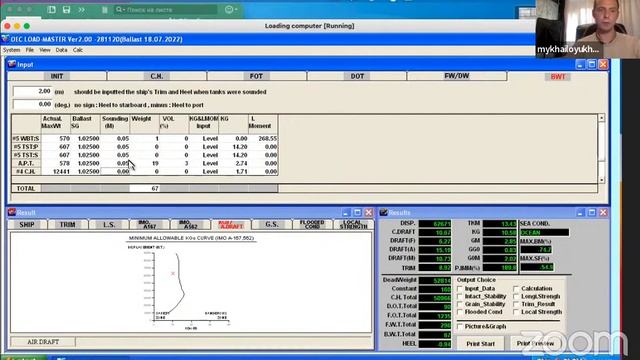Image resolution: width=640 pixels, height=360 pixels.
Task: Click the #5 TST:P row label
Action: click(x=26, y=147)
